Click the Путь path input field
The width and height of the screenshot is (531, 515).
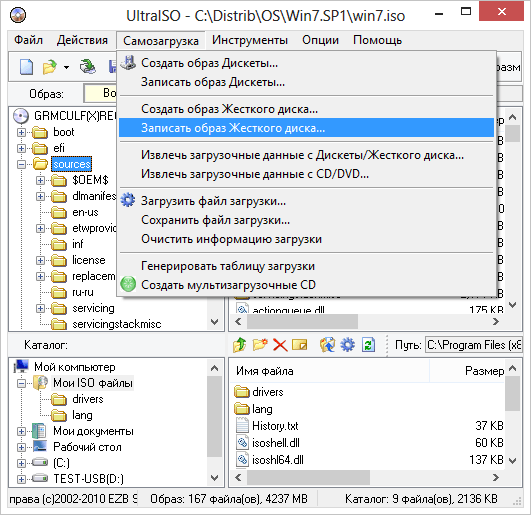click(x=473, y=345)
